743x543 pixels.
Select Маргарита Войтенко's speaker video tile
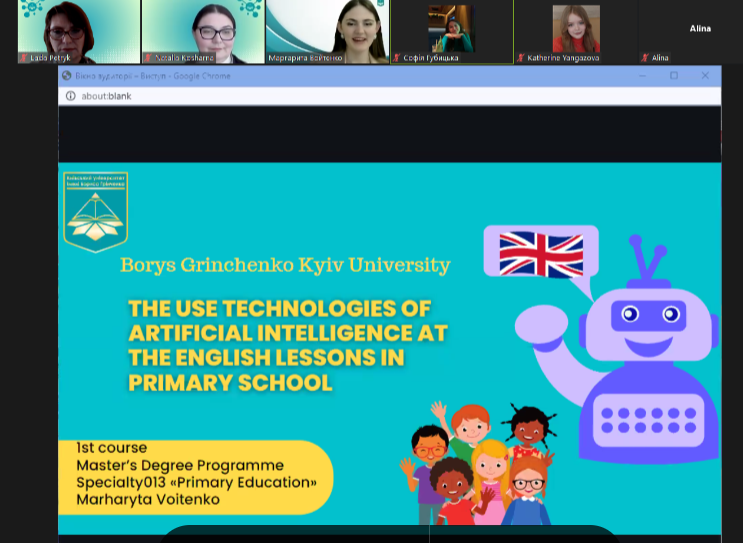point(326,30)
